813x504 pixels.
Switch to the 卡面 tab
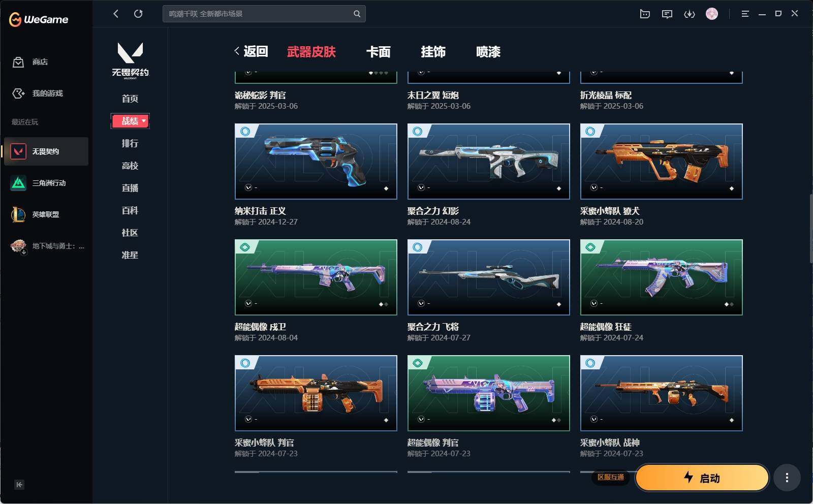coord(379,52)
